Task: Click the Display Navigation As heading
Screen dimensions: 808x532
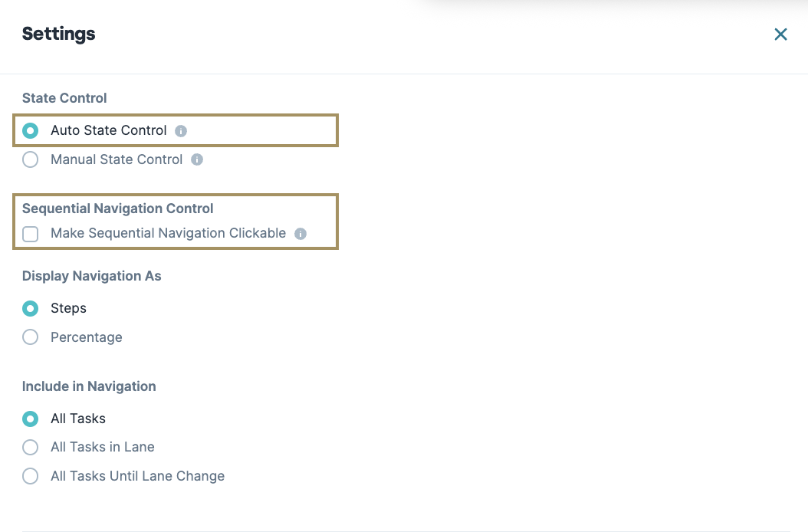Action: [x=91, y=276]
